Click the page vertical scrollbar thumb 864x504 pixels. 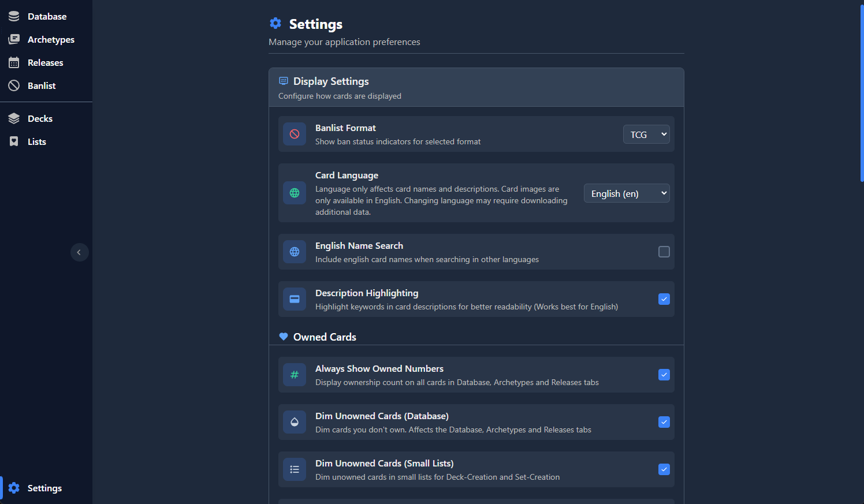pos(862,92)
